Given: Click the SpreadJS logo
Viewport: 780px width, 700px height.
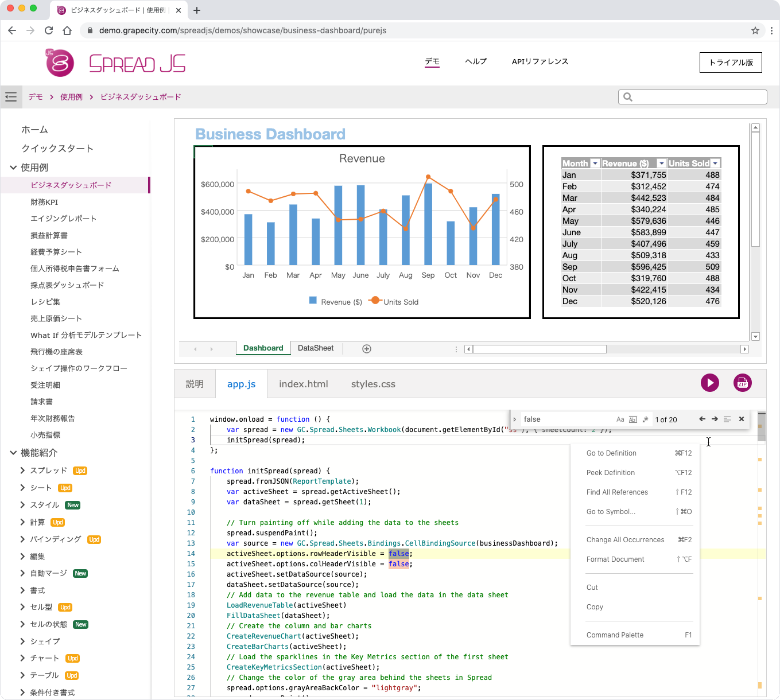Looking at the screenshot, I should (x=115, y=63).
